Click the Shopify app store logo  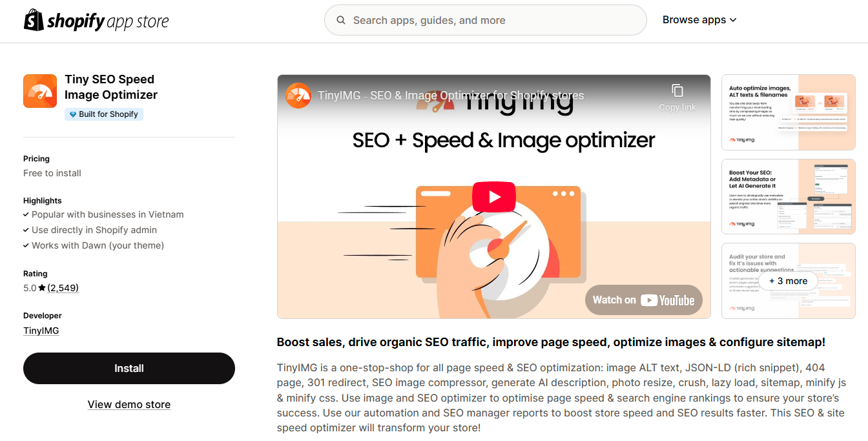tap(96, 19)
